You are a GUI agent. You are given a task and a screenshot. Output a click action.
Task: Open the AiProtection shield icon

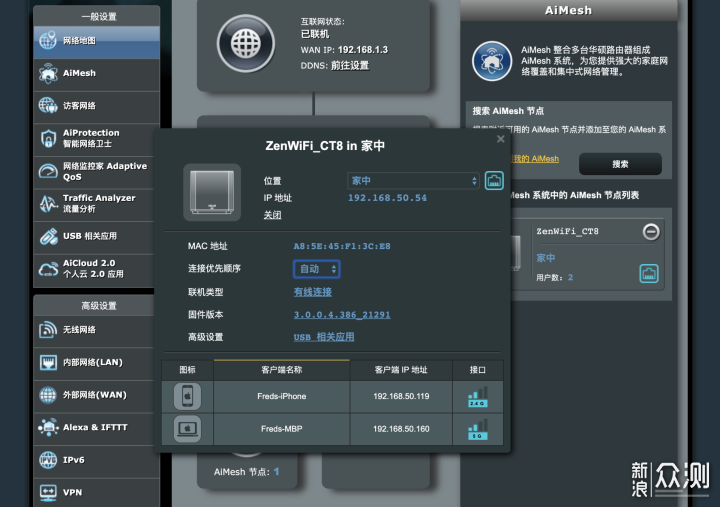click(x=48, y=138)
